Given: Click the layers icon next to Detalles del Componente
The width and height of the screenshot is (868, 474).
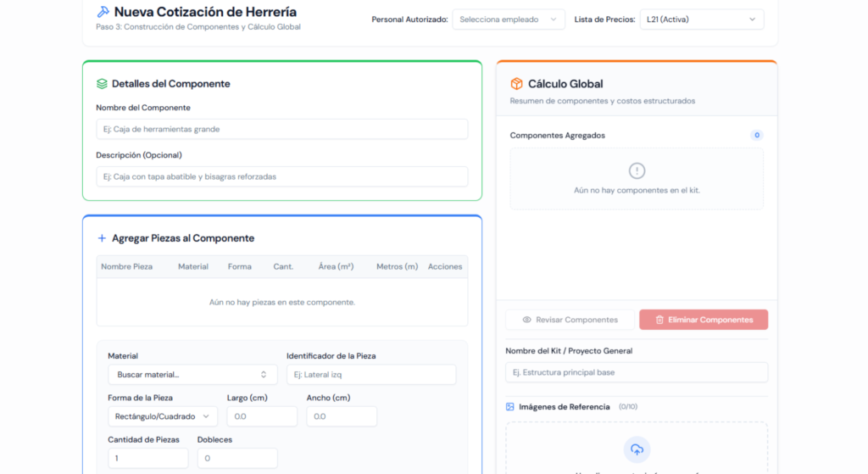Looking at the screenshot, I should tap(102, 84).
